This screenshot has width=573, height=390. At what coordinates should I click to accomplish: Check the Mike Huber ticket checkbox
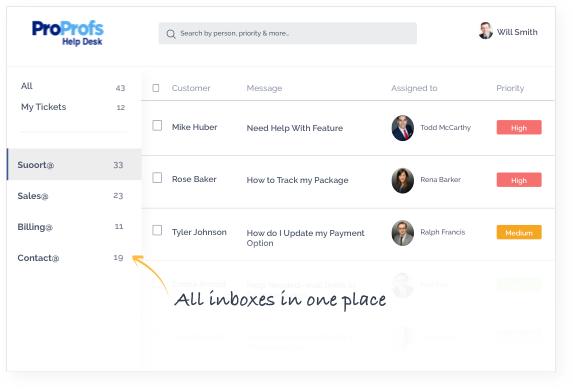click(157, 125)
